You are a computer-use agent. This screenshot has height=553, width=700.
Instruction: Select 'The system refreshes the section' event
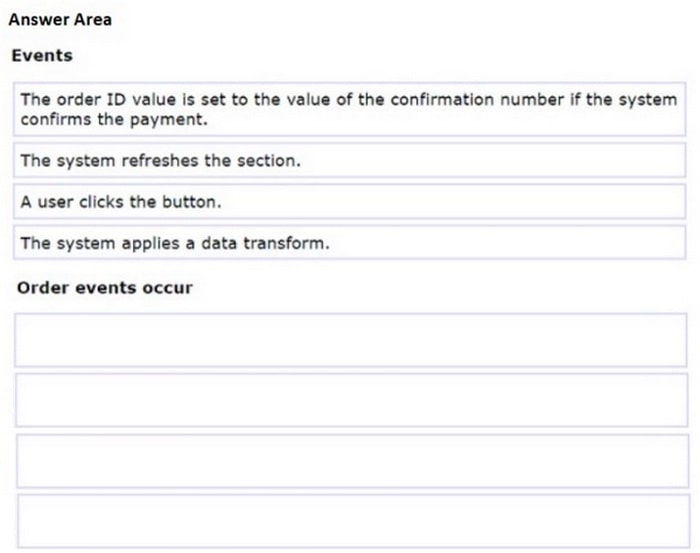[350, 160]
